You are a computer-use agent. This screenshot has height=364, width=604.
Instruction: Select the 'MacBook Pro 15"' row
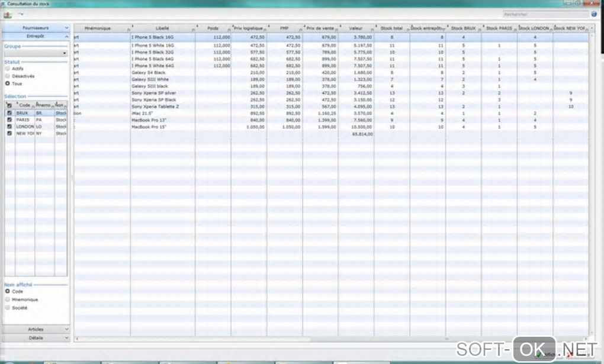pos(331,127)
